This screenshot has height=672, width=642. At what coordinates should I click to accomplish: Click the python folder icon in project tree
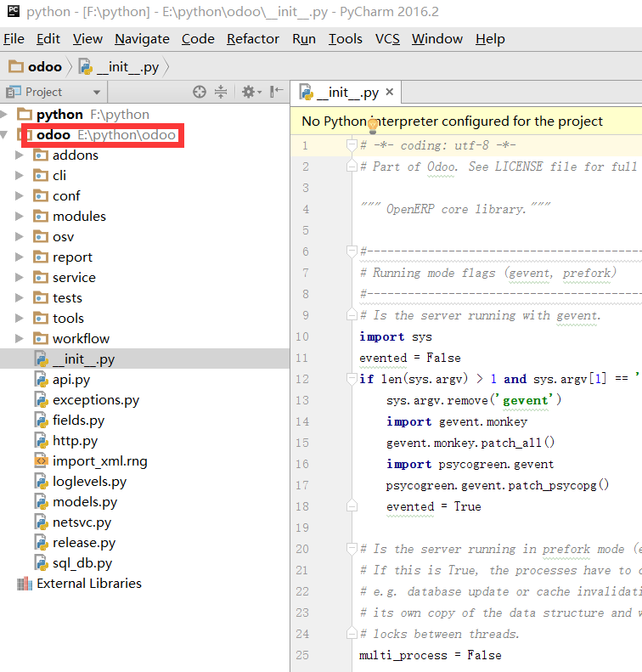(25, 115)
